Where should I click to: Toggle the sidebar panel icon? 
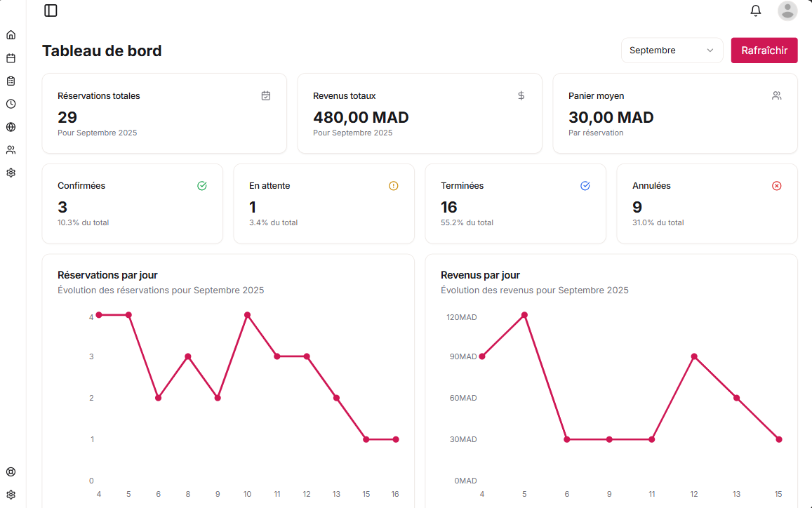(x=51, y=11)
